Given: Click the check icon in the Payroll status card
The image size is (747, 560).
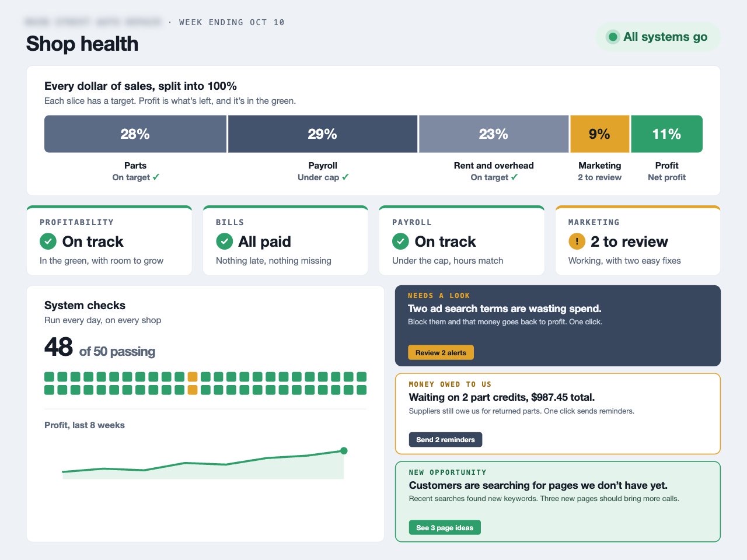Looking at the screenshot, I should (400, 241).
